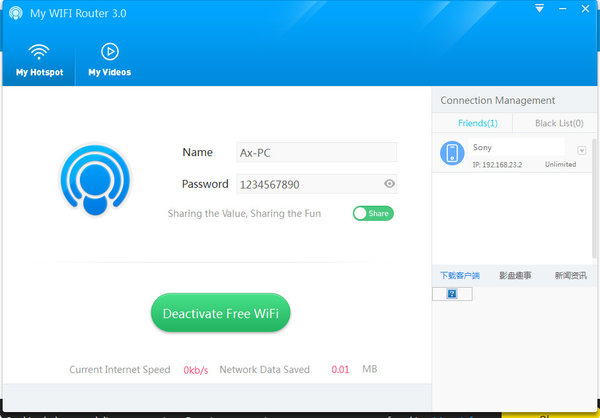Click the My WIFI Router app logo icon
The height and width of the screenshot is (418, 600).
coord(16,13)
